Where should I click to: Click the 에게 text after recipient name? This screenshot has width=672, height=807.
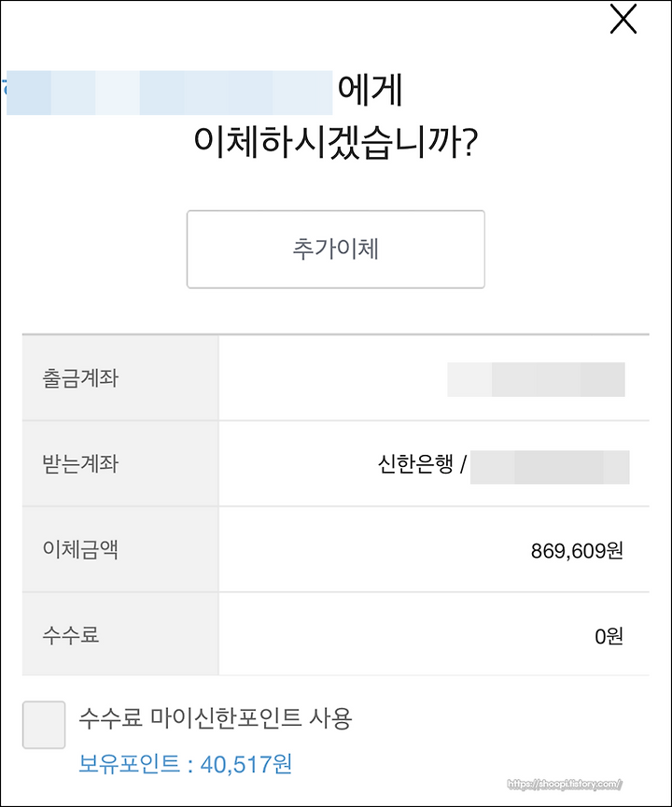coord(371,91)
